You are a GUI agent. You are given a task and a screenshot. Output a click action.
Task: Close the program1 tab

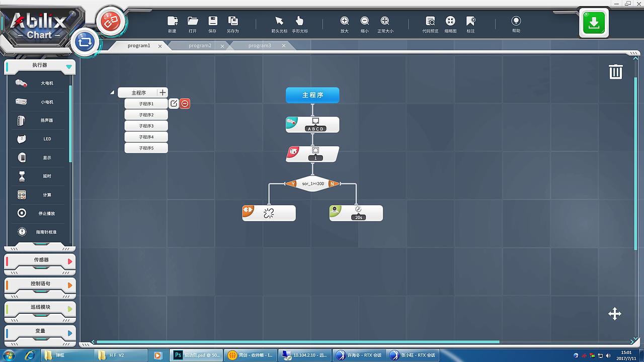coord(160,46)
